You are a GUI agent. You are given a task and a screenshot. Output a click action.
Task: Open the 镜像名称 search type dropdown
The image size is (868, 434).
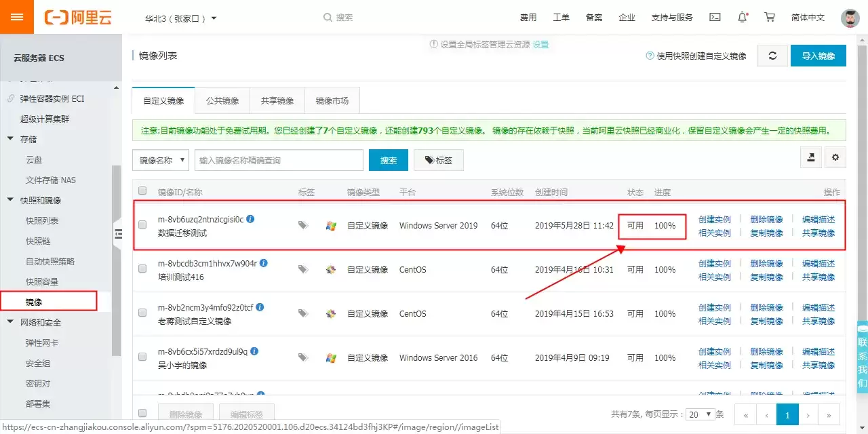point(161,160)
